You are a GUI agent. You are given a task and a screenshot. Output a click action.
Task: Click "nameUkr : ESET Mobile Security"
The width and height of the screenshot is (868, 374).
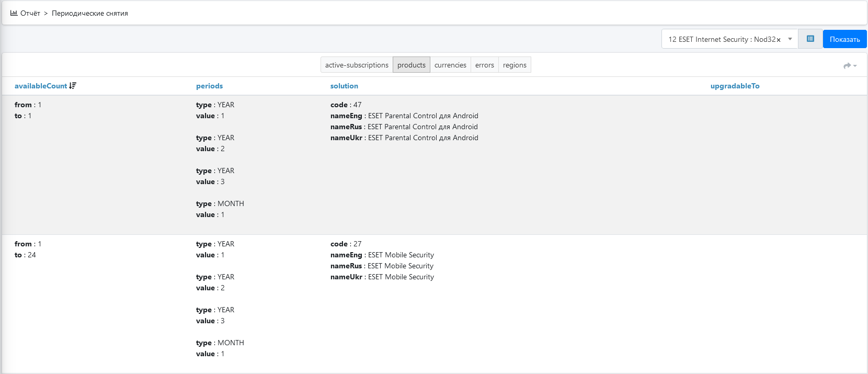point(382,277)
